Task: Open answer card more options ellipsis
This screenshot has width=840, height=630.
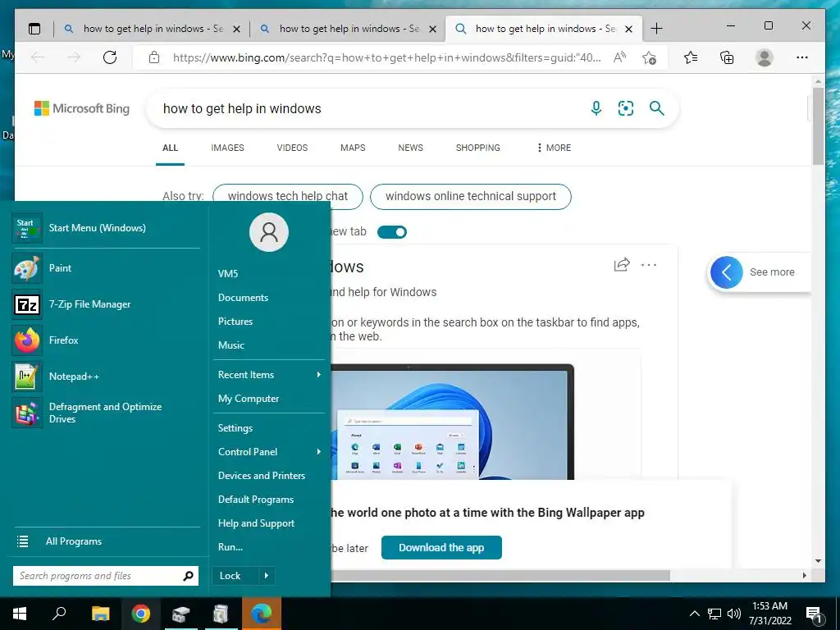Action: [x=649, y=265]
